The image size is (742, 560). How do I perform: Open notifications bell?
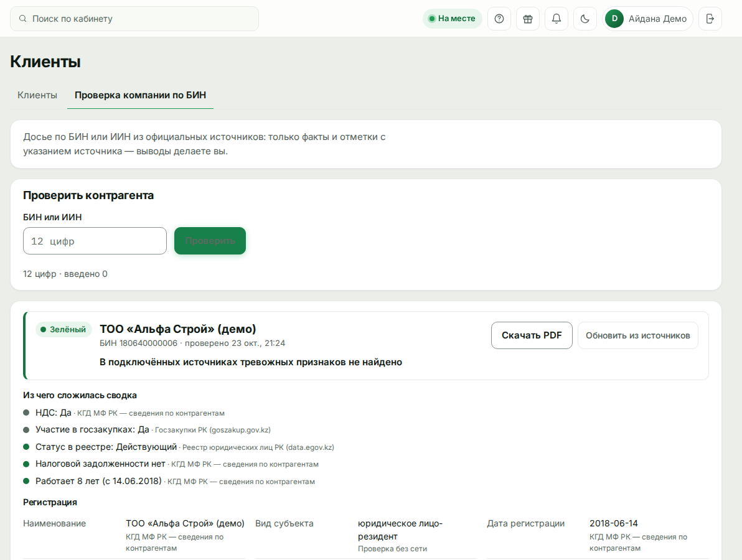coord(556,19)
